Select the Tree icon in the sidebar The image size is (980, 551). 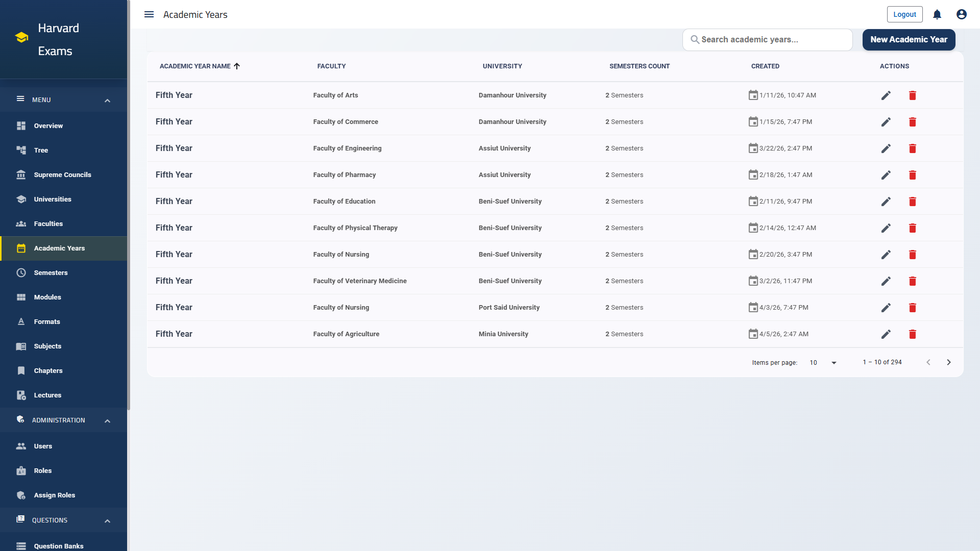coord(21,150)
